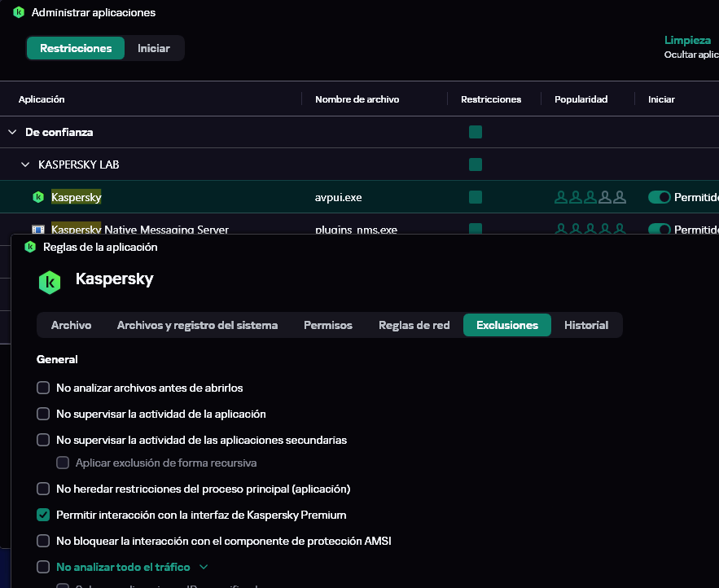
Task: Uncheck Permitir interacción con la interfaz de Kaspersky Premium
Action: (x=44, y=515)
